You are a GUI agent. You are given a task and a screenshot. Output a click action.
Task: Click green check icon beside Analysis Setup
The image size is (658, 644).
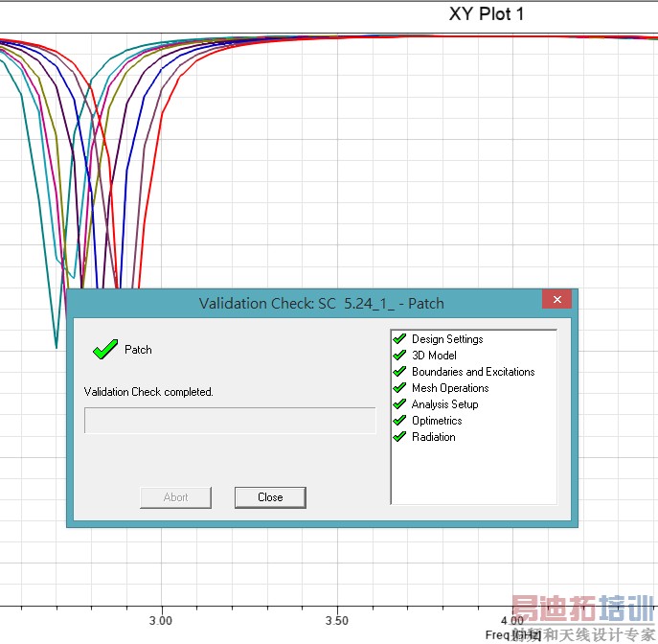coord(399,403)
